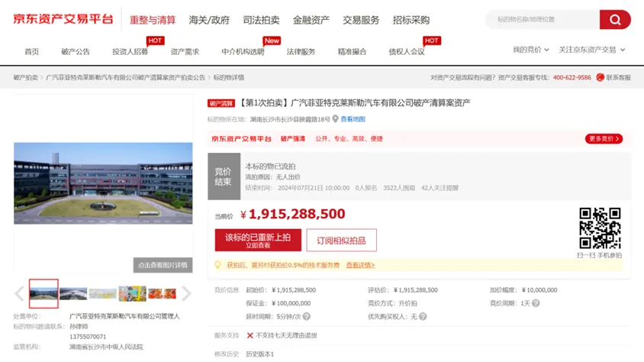
Task: Click the 查看详情 link in fee notice
Action: pyautogui.click(x=360, y=265)
